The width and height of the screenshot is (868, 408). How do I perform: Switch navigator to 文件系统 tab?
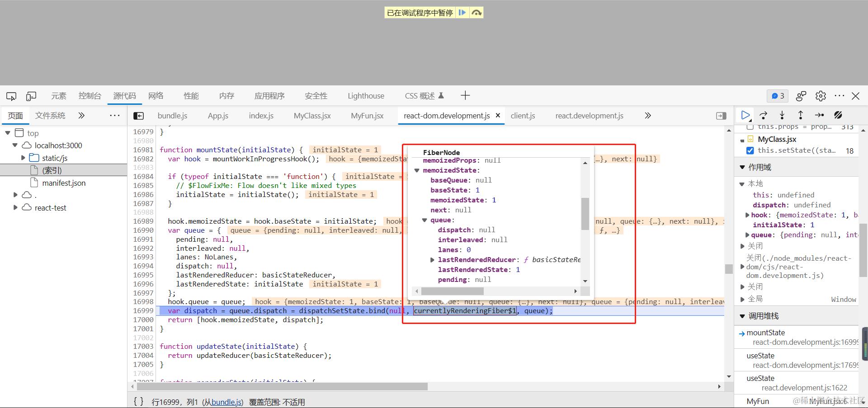coord(50,116)
